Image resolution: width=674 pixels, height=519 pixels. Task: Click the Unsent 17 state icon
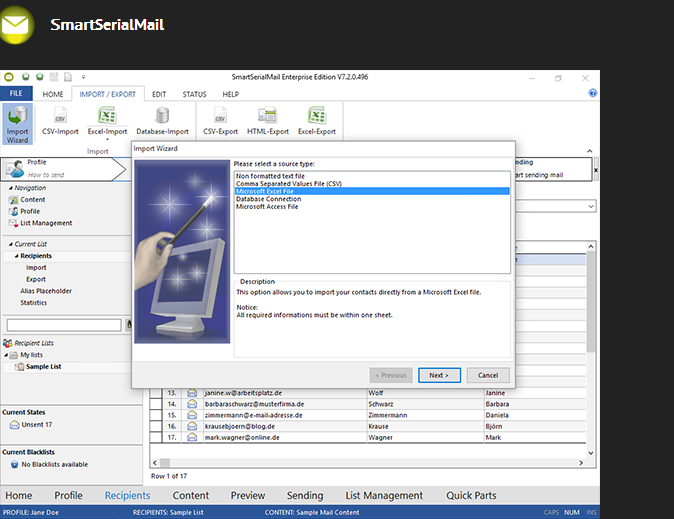coord(15,425)
